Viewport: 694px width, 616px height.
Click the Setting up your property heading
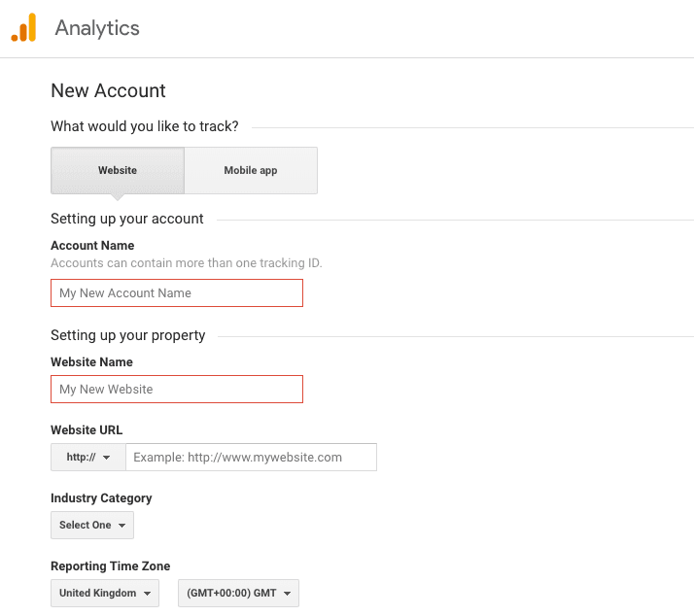[127, 335]
